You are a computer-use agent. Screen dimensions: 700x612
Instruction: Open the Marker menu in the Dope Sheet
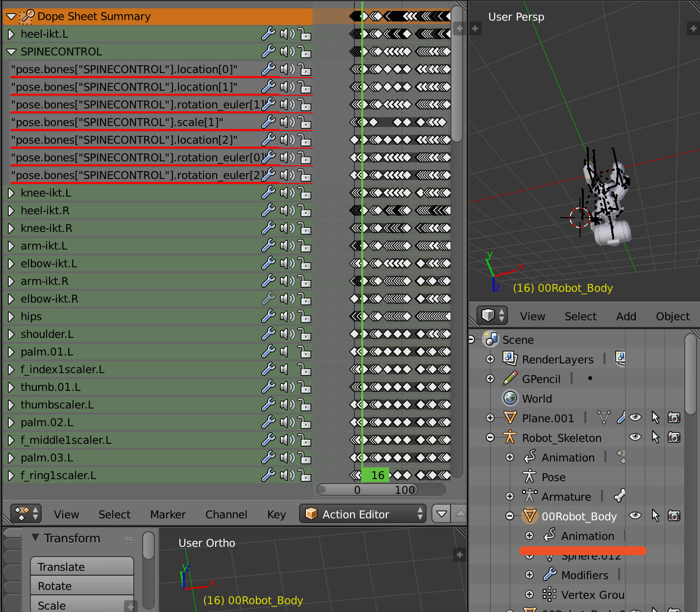tap(168, 514)
